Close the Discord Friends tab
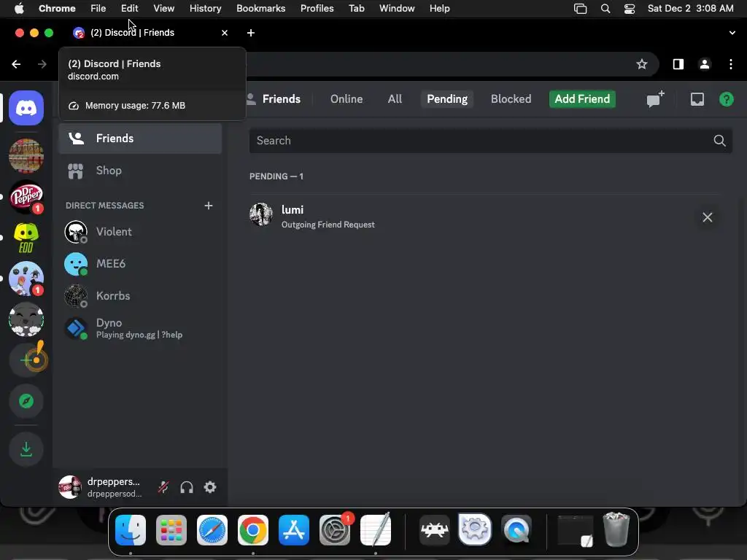Viewport: 747px width, 560px height. click(x=225, y=33)
